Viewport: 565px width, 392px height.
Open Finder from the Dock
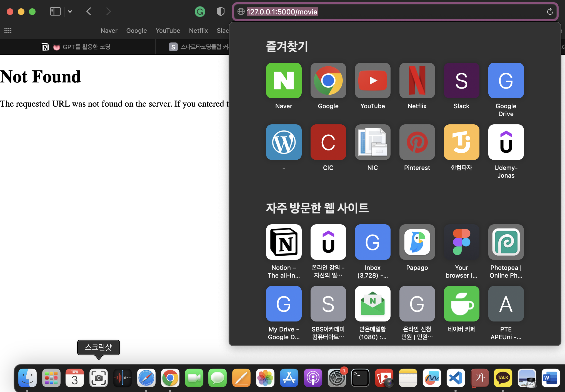coord(27,378)
